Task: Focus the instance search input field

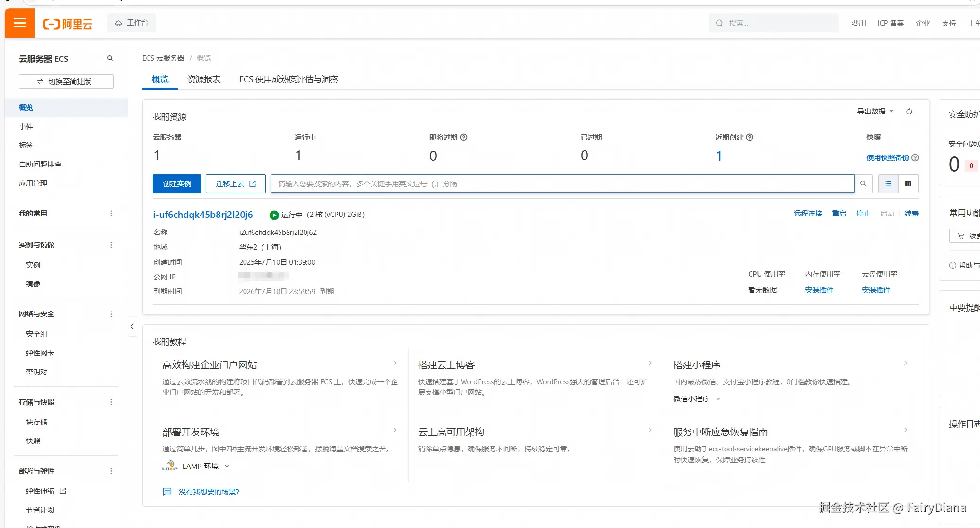Action: pyautogui.click(x=562, y=184)
